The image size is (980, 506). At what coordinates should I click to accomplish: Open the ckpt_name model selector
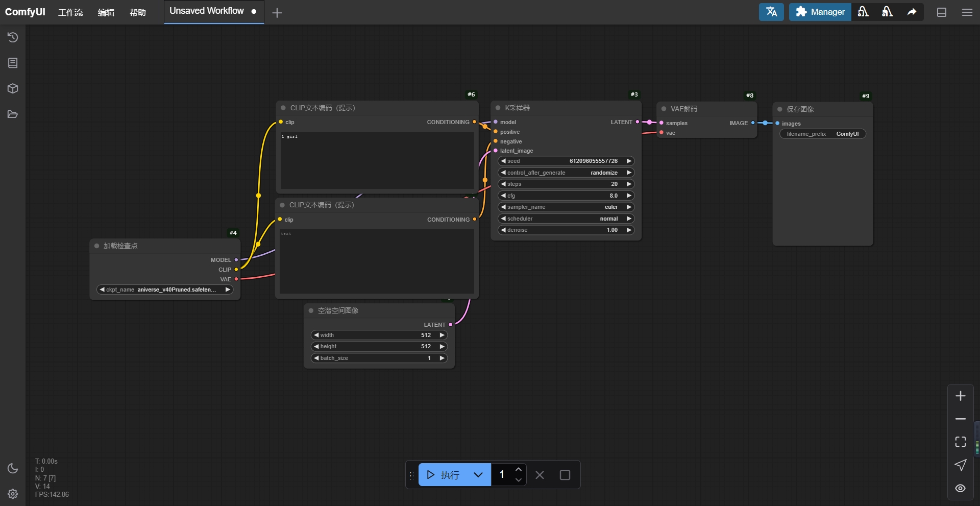click(x=165, y=290)
